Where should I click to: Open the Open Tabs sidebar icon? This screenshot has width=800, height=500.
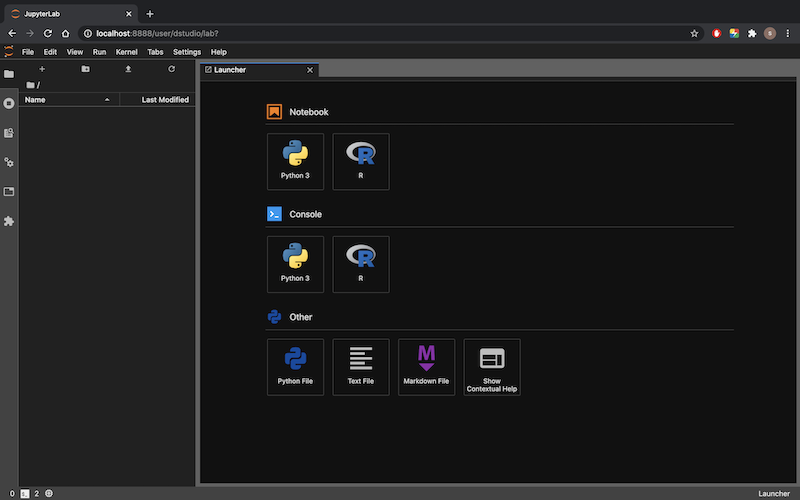tap(9, 192)
